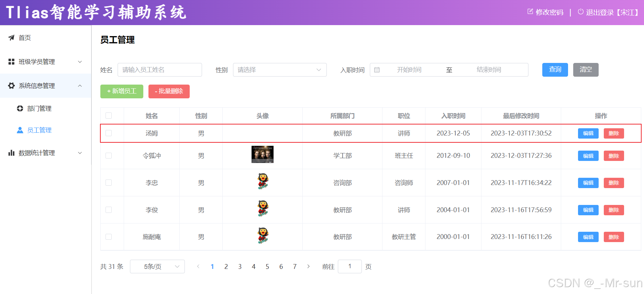This screenshot has width=644, height=294.
Task: Click 编辑 for 令狐冲
Action: [x=588, y=156]
